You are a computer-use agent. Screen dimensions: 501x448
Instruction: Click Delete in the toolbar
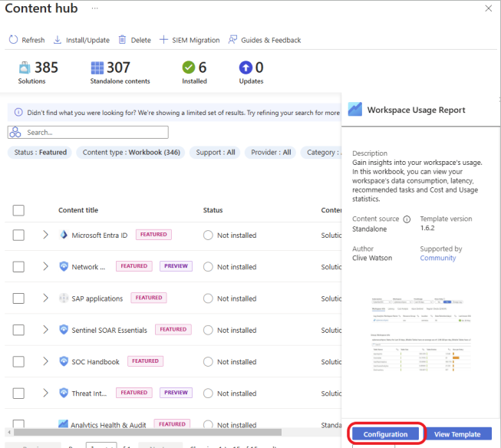tap(140, 40)
